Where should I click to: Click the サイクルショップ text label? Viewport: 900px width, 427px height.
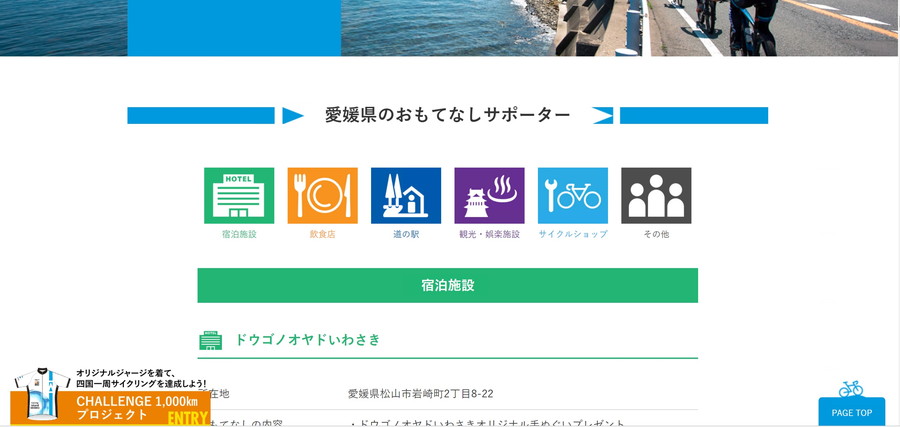[572, 234]
